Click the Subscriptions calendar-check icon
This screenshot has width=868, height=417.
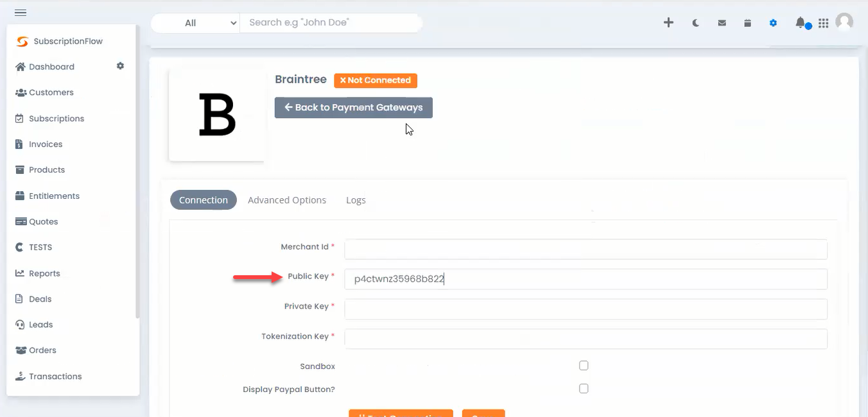tap(19, 119)
